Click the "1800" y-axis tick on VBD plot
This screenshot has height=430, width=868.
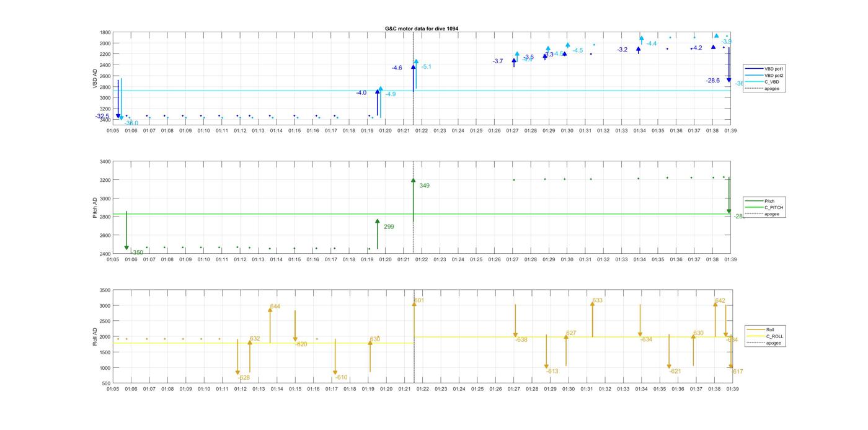pyautogui.click(x=106, y=32)
